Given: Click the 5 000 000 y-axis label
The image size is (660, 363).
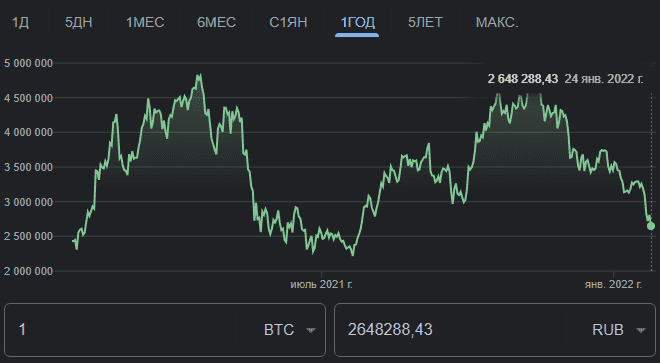Looking at the screenshot, I should tap(29, 63).
